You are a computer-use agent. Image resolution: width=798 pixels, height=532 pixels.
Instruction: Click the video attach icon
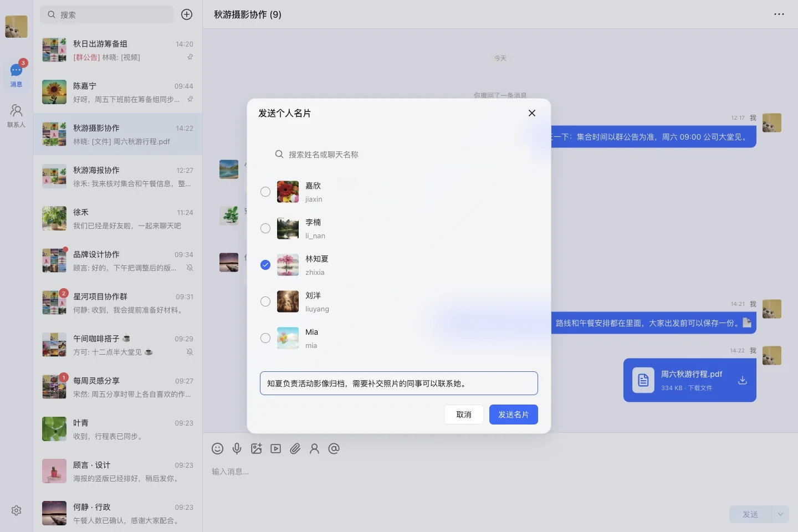(x=276, y=449)
